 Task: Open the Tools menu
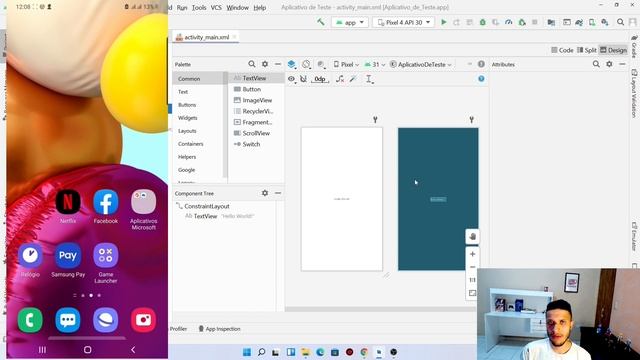click(x=199, y=7)
